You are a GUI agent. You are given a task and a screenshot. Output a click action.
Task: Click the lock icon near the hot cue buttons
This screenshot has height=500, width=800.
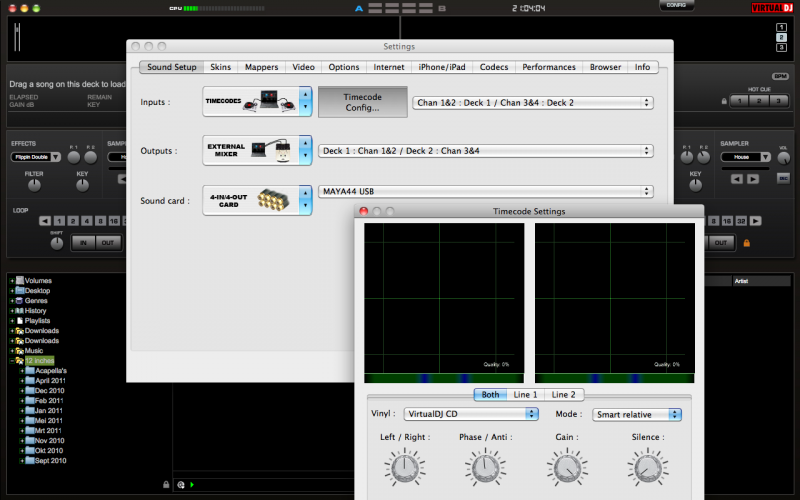pyautogui.click(x=724, y=101)
